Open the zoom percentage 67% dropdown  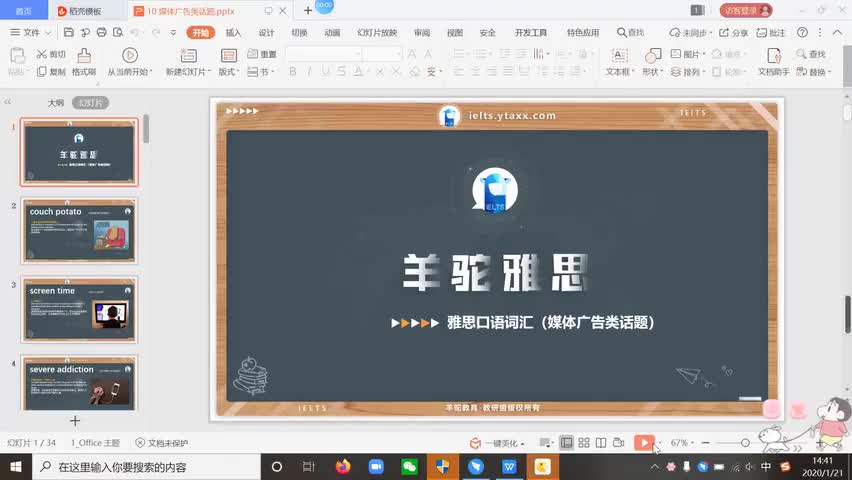point(682,442)
